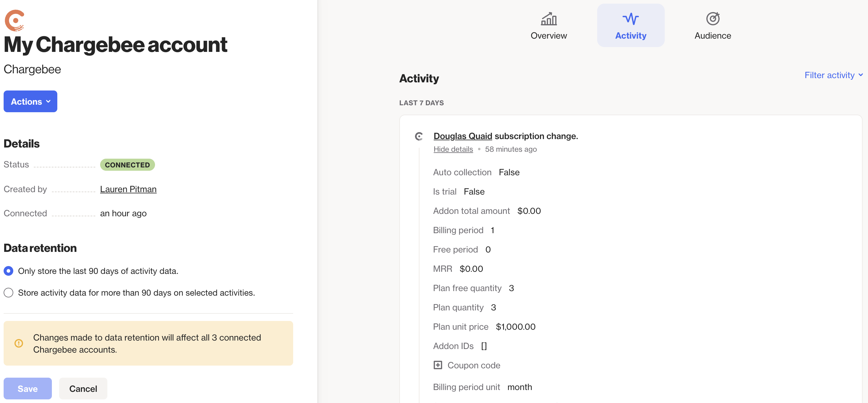Screen dimensions: 868x403
Task: Click the Activity pulse icon
Action: point(630,19)
